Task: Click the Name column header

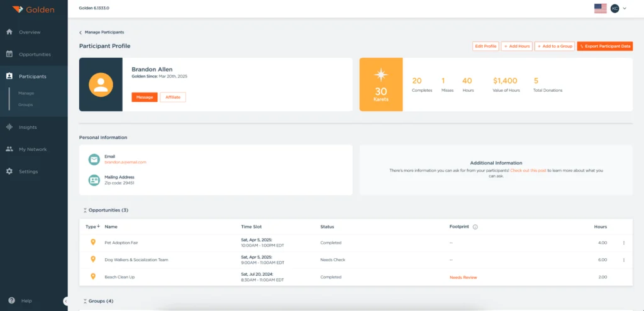Action: point(111,226)
